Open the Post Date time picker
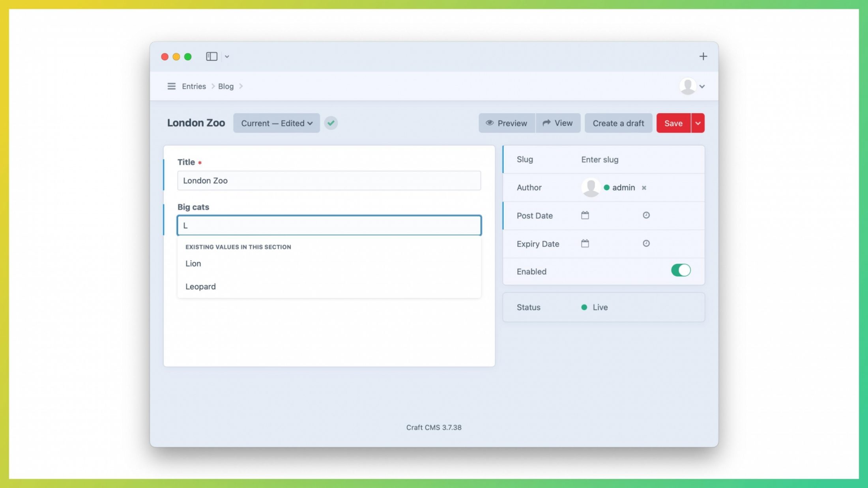 pos(646,215)
